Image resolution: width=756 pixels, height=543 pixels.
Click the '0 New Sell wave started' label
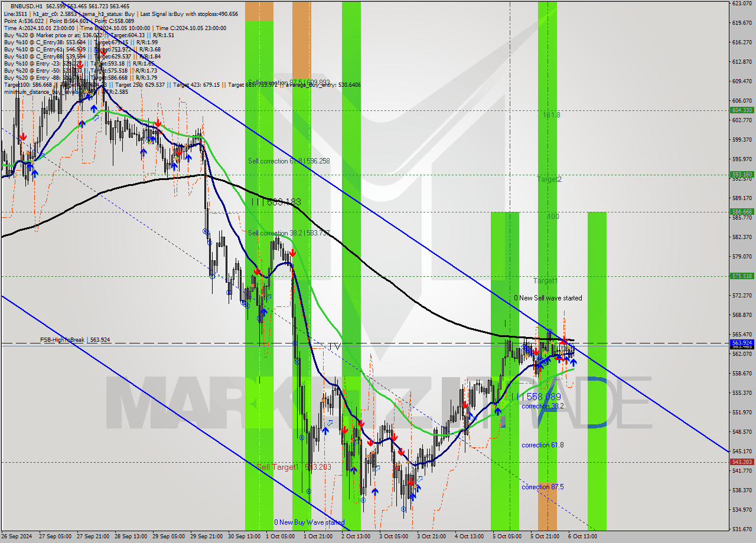click(x=548, y=298)
